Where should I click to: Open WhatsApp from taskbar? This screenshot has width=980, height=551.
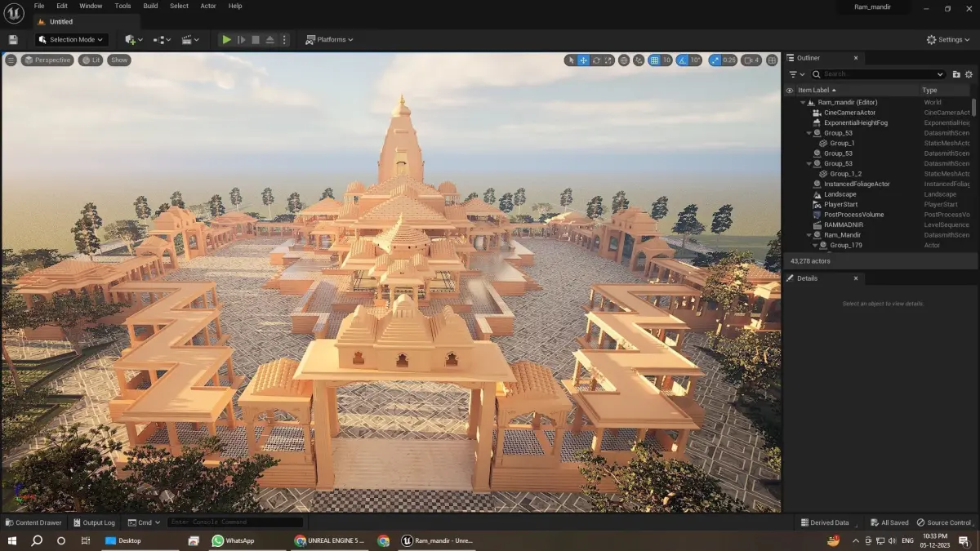(x=234, y=540)
